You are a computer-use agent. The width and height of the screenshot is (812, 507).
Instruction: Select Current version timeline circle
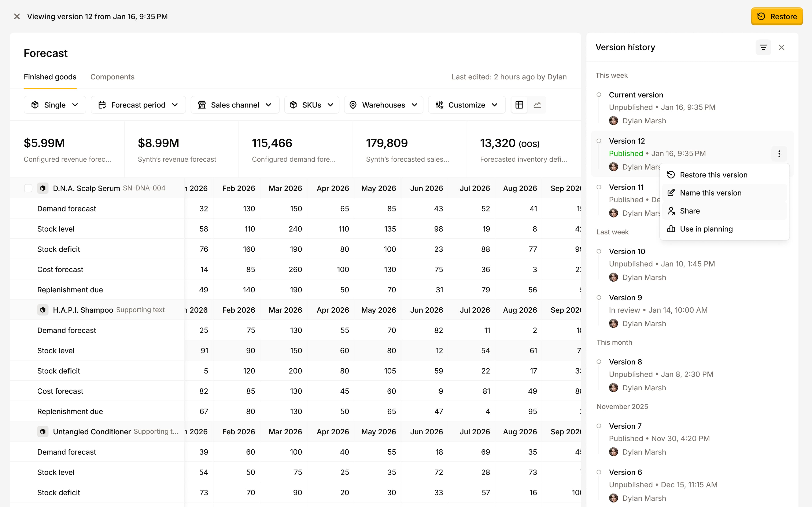(x=599, y=95)
